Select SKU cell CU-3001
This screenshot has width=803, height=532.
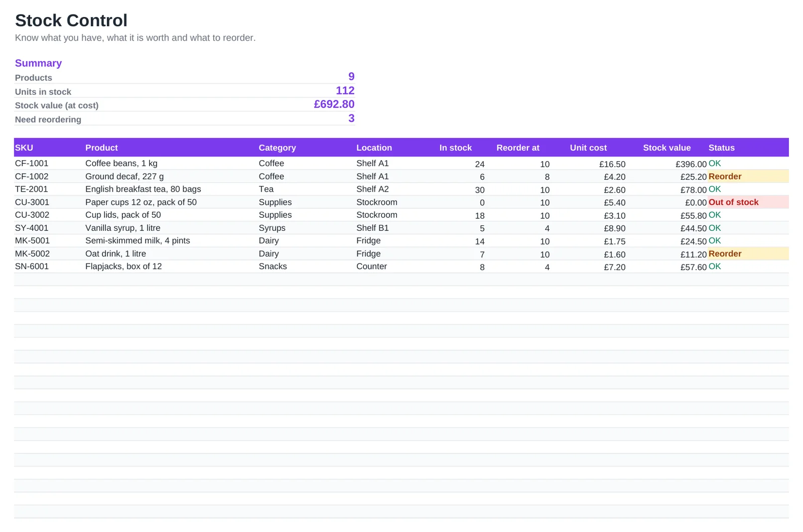tap(32, 202)
